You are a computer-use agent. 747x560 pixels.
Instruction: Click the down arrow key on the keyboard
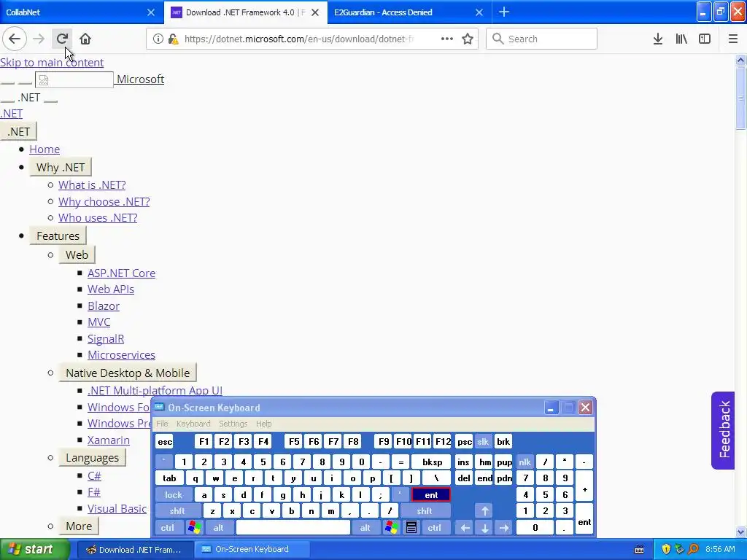[x=485, y=527]
